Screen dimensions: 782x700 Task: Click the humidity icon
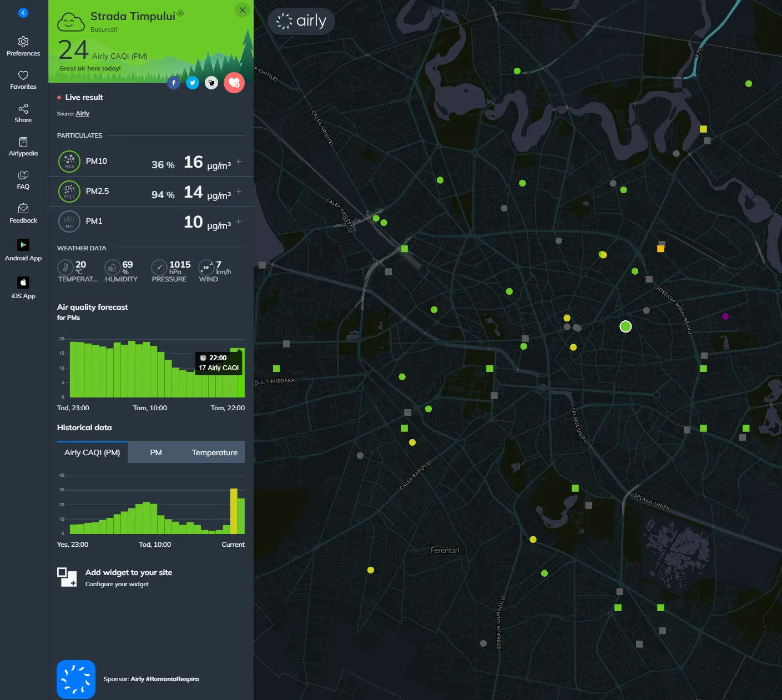pos(113,268)
